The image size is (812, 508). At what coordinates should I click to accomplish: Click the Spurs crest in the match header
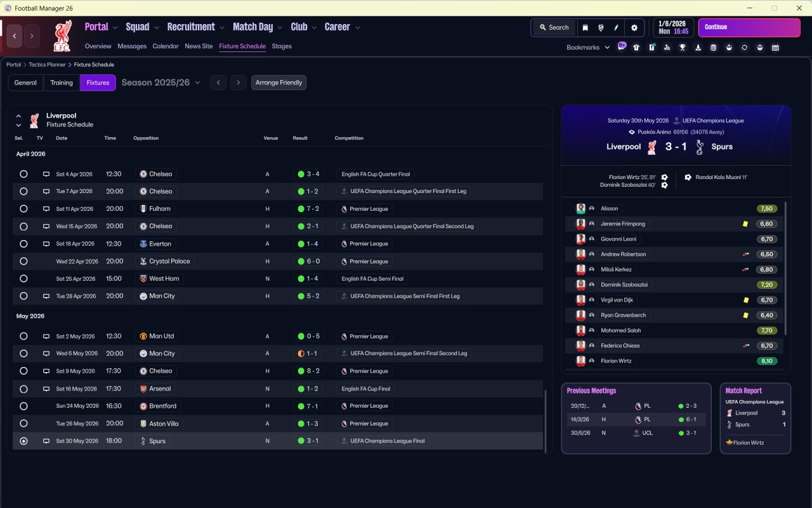pos(700,147)
